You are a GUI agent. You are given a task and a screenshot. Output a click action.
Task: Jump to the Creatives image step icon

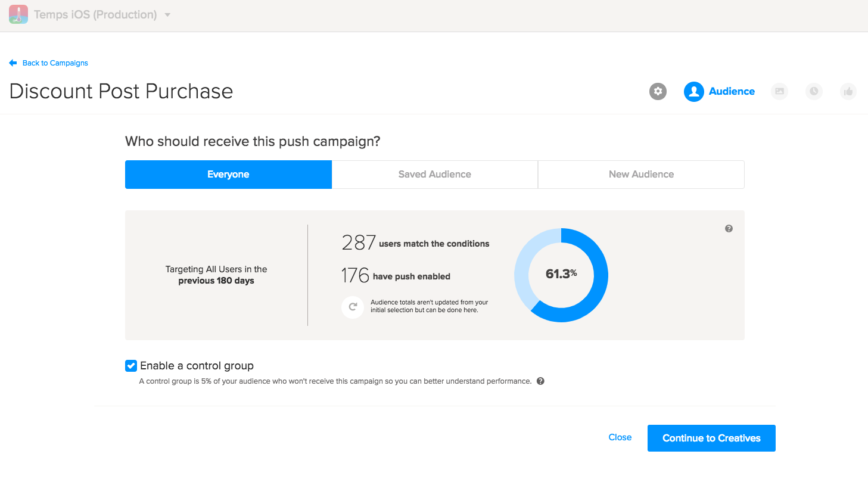(x=779, y=91)
